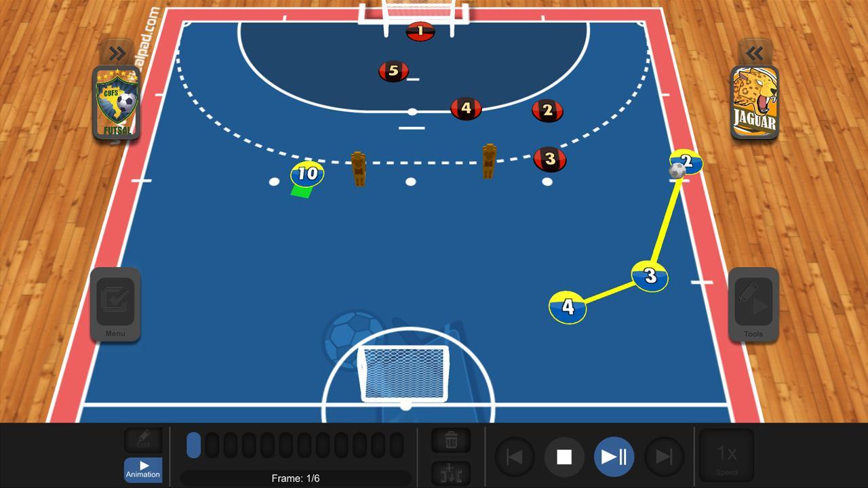
Task: Click the CBFS Futsal team badge
Action: 116,103
